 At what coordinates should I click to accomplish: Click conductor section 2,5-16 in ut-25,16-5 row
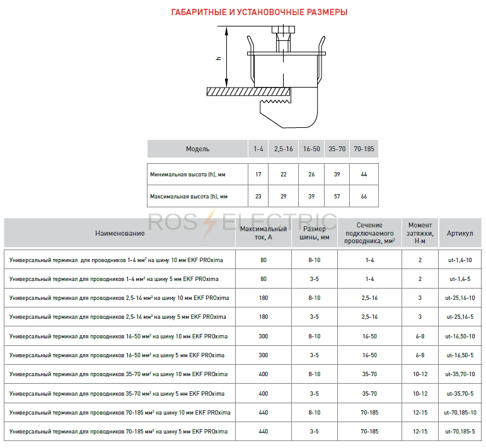point(369,317)
